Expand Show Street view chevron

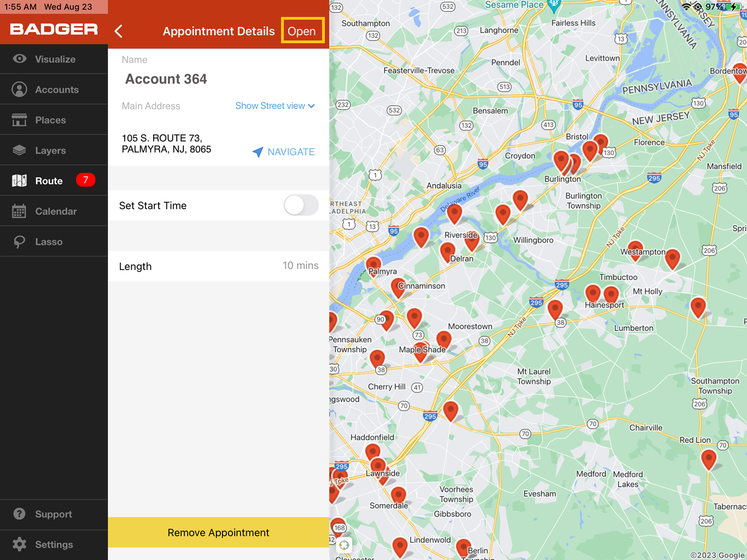pos(311,106)
